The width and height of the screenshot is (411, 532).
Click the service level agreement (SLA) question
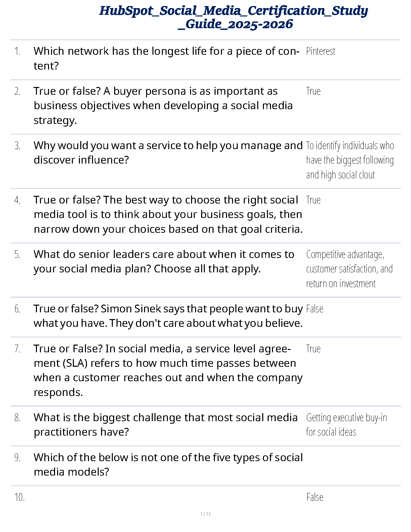[168, 370]
